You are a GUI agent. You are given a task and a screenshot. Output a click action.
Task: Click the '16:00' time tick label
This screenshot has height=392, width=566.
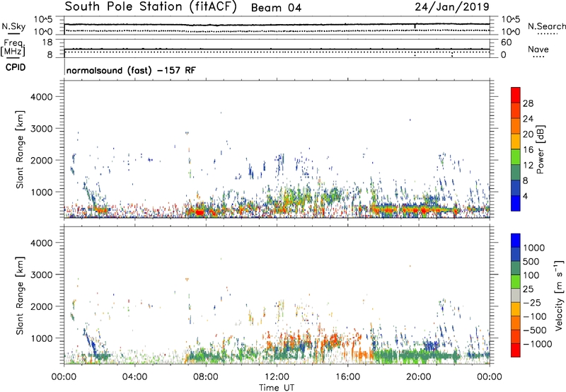pyautogui.click(x=347, y=377)
